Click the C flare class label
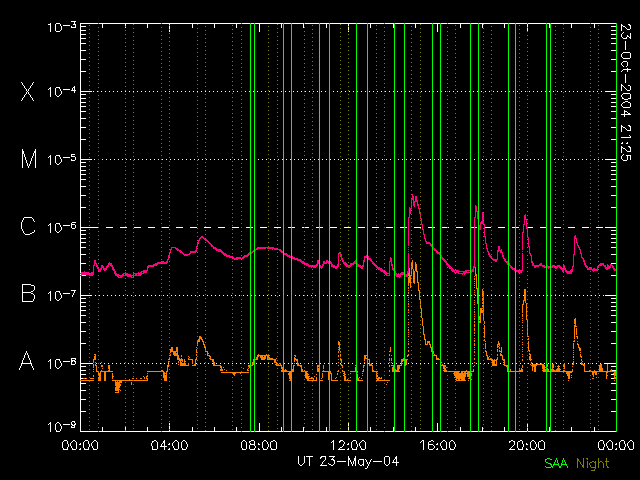The width and height of the screenshot is (640, 480). coord(28,226)
